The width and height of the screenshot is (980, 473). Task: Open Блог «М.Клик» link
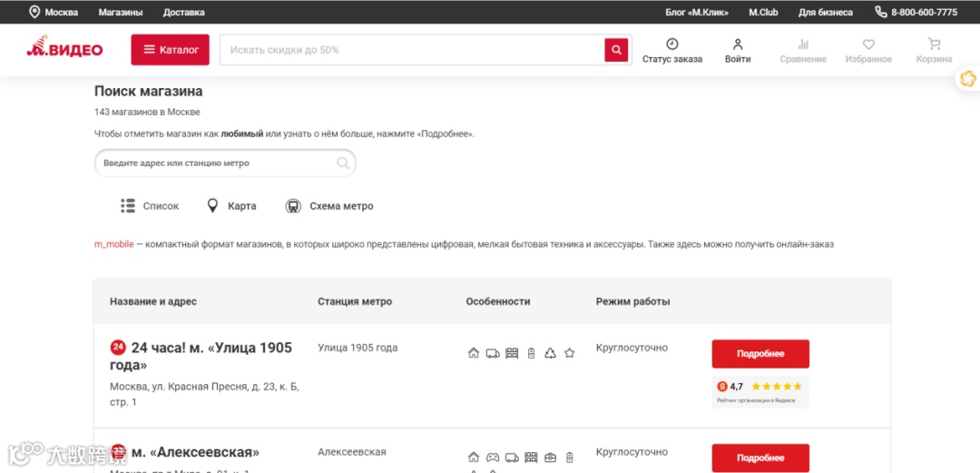(697, 13)
